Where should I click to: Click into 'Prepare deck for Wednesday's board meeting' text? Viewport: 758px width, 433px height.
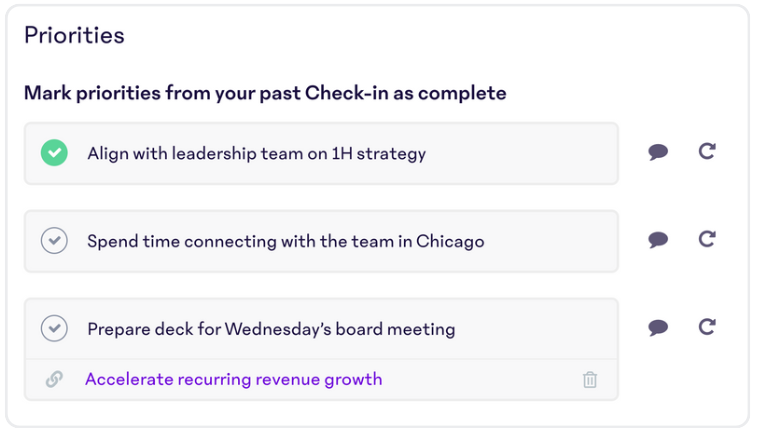point(271,329)
